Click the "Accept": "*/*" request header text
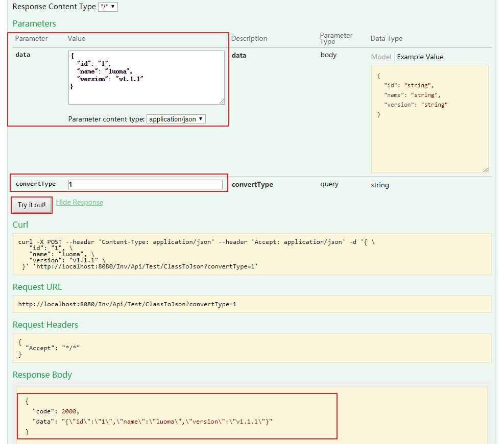Screen dimensions: 504x444 pyautogui.click(x=53, y=348)
